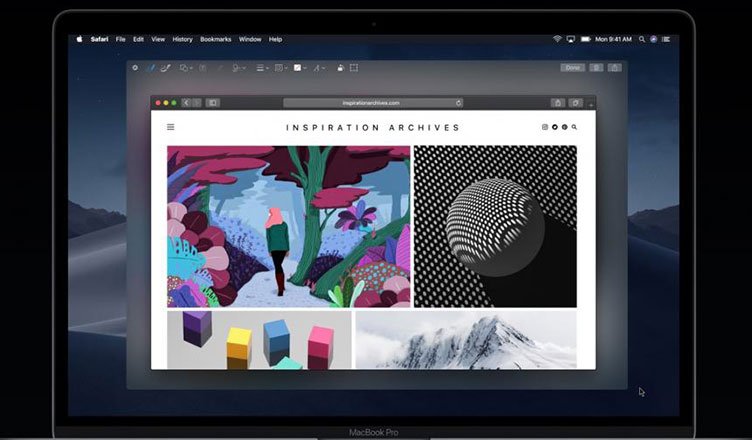This screenshot has width=752, height=440.
Task: Click the inspirationarchives.com address bar
Action: [x=373, y=103]
